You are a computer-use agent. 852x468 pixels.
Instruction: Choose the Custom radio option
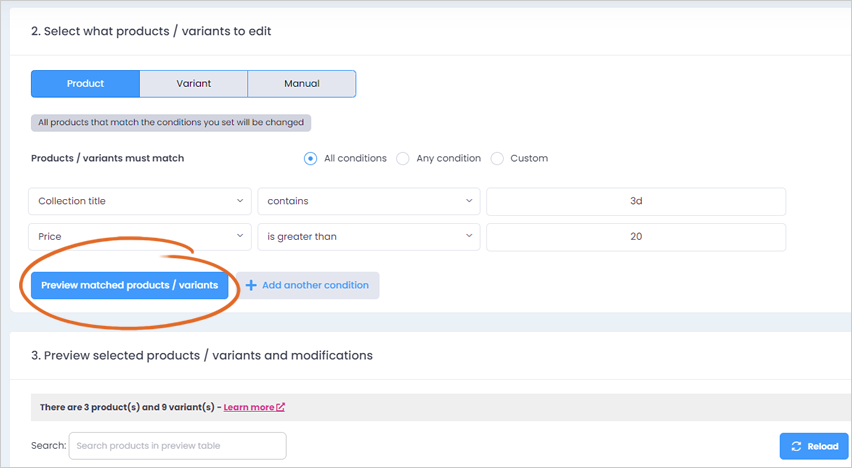tap(497, 159)
